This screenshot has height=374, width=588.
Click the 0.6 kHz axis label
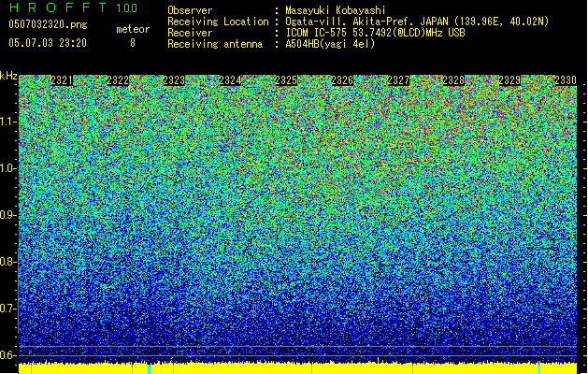click(7, 355)
